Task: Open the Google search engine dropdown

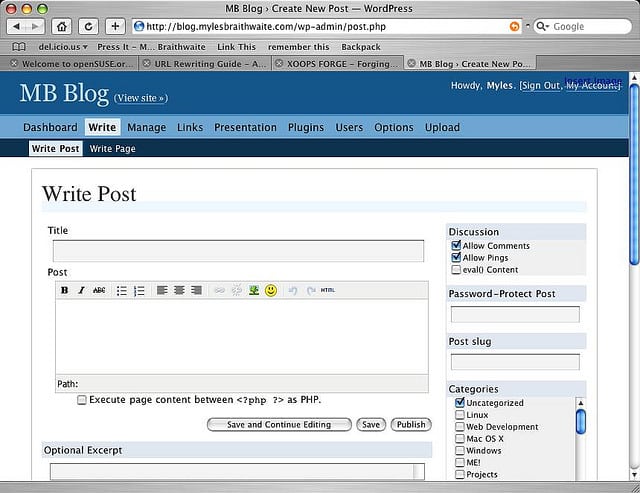Action: 543,27
